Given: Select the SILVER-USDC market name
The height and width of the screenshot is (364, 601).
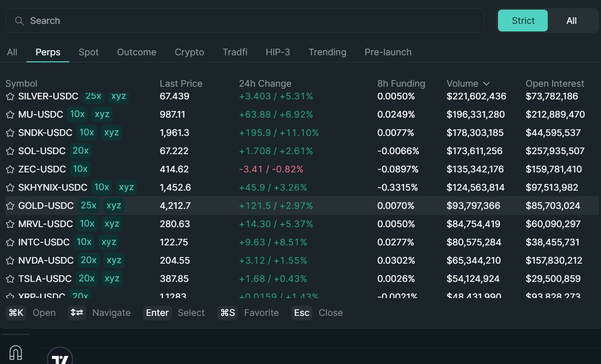Looking at the screenshot, I should (48, 96).
